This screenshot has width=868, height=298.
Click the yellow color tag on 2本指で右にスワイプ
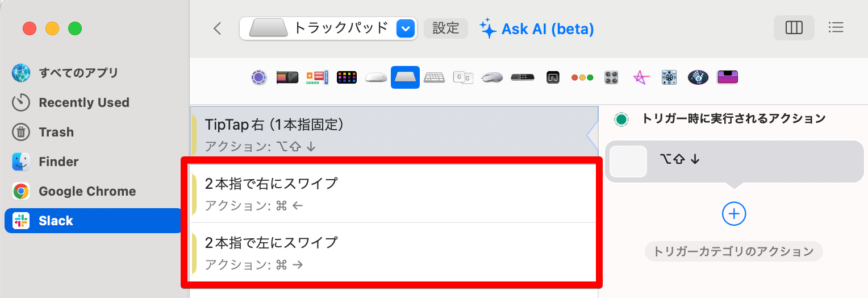(194, 194)
